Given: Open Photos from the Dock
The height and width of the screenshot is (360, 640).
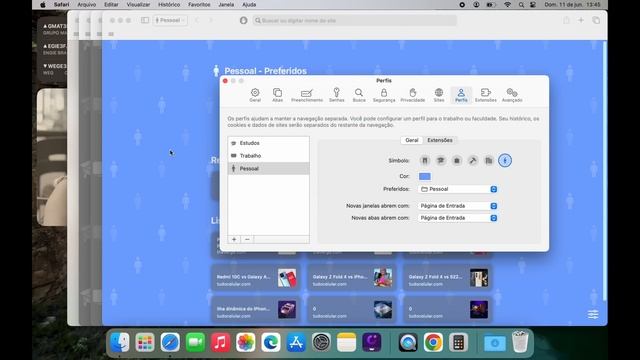Looking at the screenshot, I should click(246, 342).
